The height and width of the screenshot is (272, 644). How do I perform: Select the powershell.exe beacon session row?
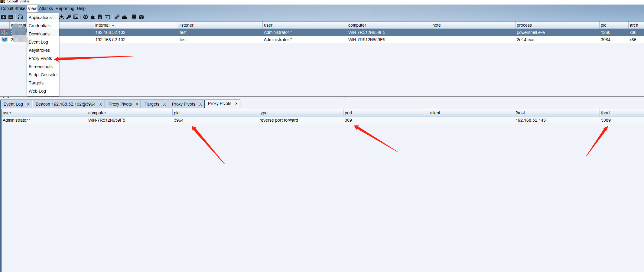point(322,32)
